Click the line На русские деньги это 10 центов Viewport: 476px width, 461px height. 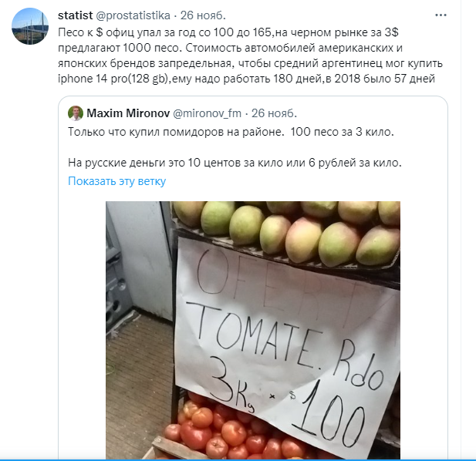click(x=235, y=163)
